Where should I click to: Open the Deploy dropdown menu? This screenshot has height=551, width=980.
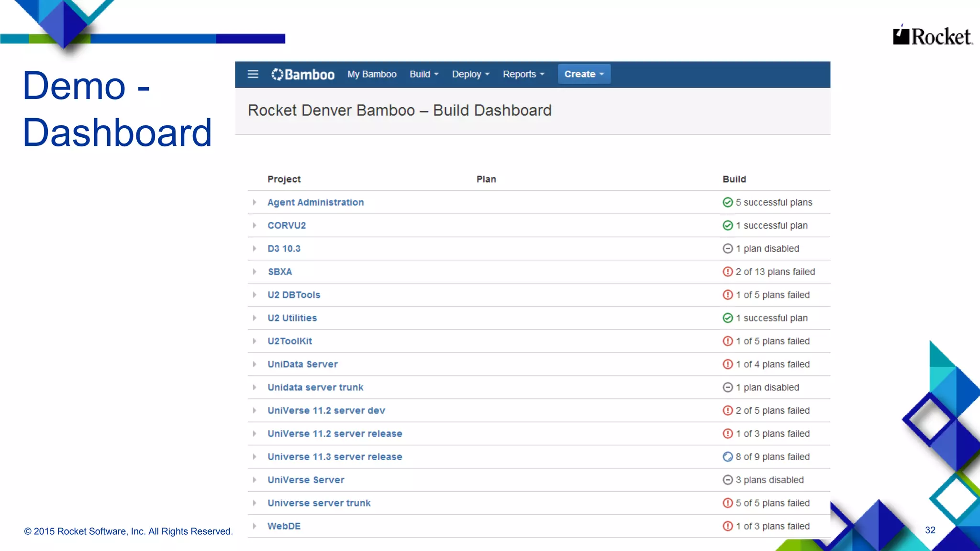[x=471, y=74]
